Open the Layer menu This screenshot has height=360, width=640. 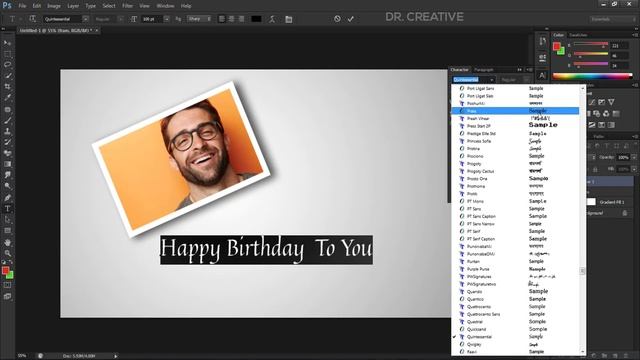coord(73,6)
